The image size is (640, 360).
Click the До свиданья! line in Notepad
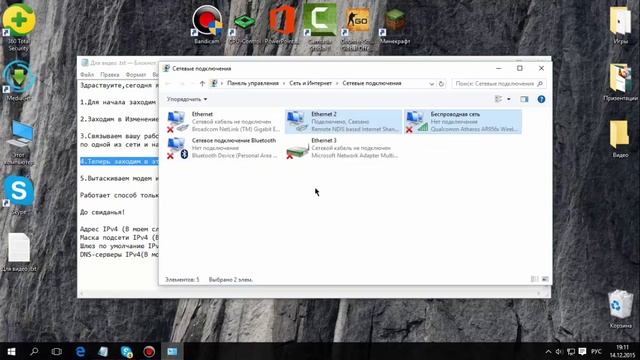(x=102, y=212)
